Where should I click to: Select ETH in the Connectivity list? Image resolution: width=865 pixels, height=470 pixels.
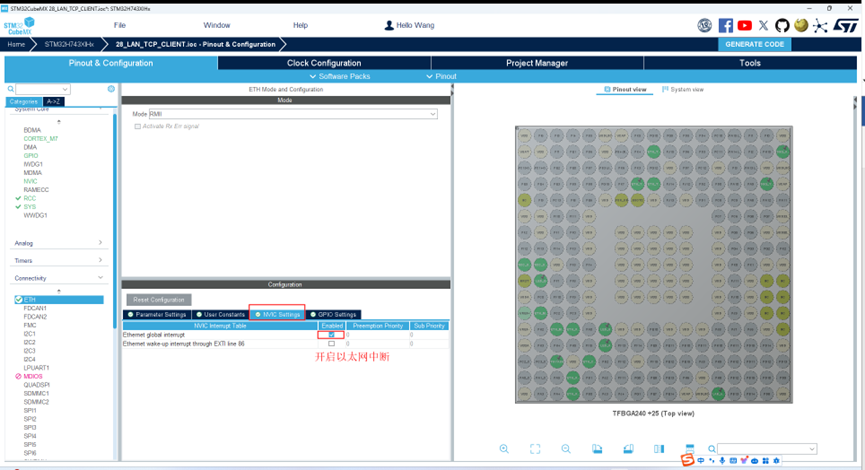tap(58, 300)
